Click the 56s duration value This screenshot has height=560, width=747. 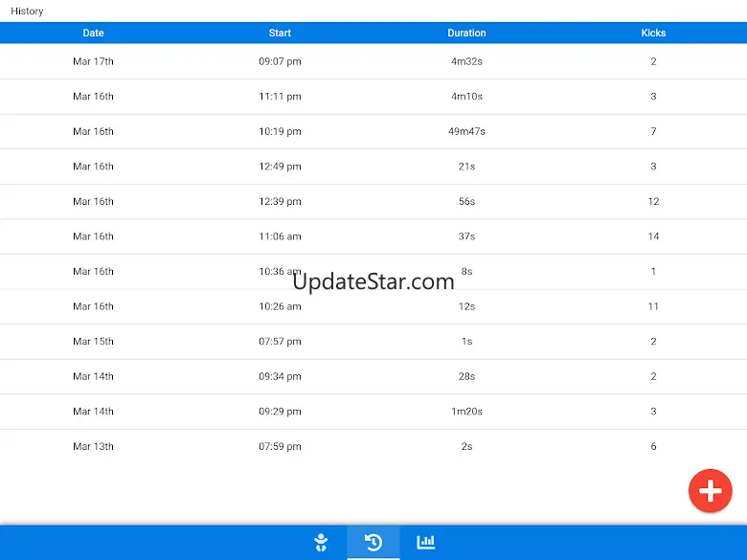(466, 201)
